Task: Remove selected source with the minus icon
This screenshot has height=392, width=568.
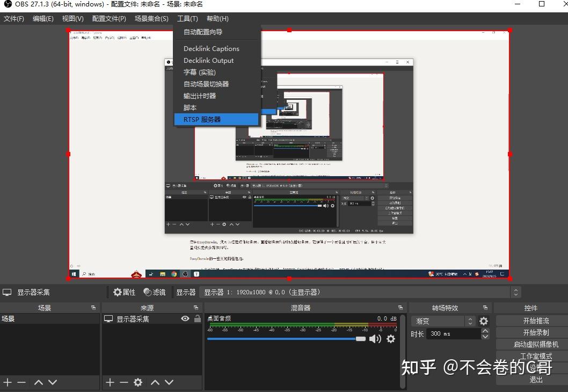Action: 123,382
